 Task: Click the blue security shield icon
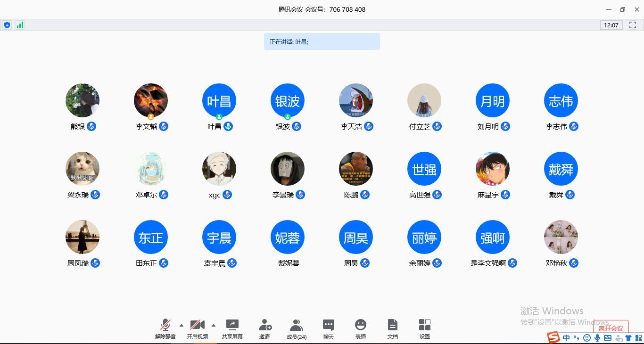[7, 25]
